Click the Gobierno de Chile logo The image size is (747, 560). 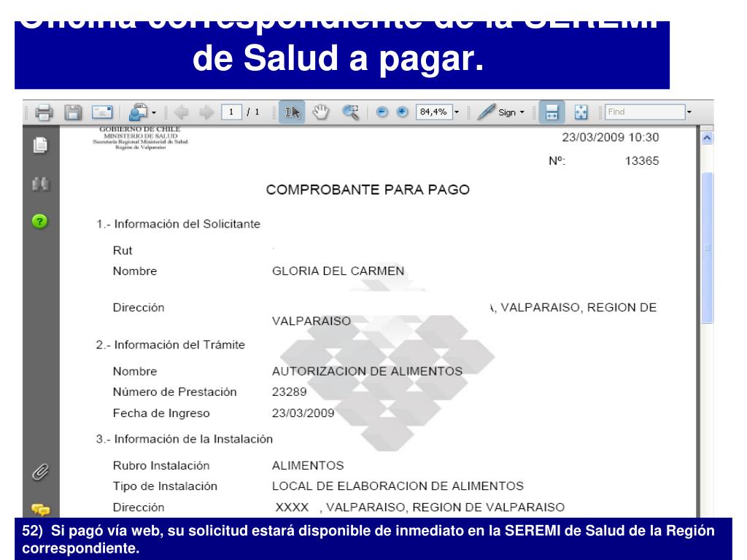pyautogui.click(x=140, y=138)
